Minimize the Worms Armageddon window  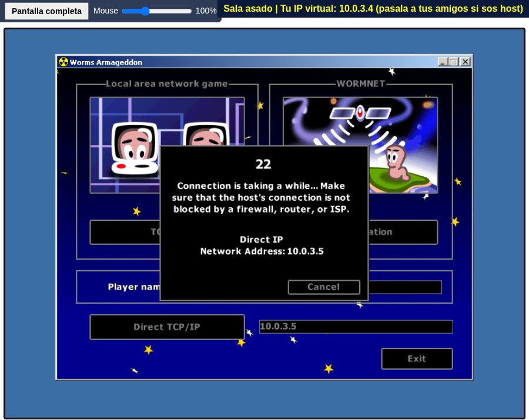443,62
